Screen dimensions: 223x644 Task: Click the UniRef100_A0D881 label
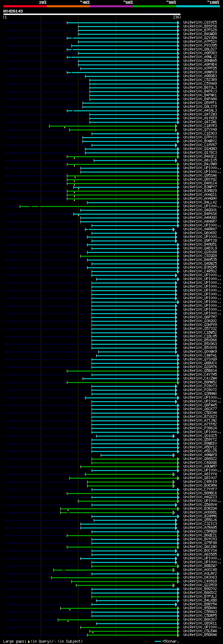[200, 512]
